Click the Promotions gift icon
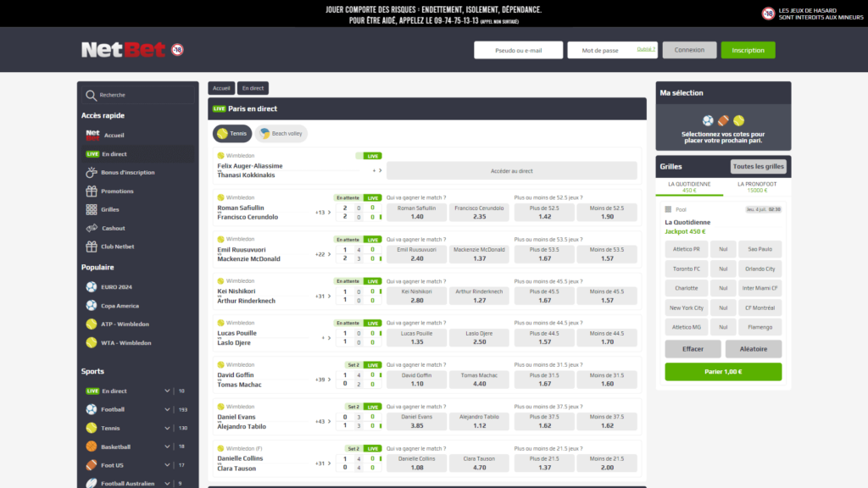This screenshot has width=868, height=488. click(x=92, y=191)
